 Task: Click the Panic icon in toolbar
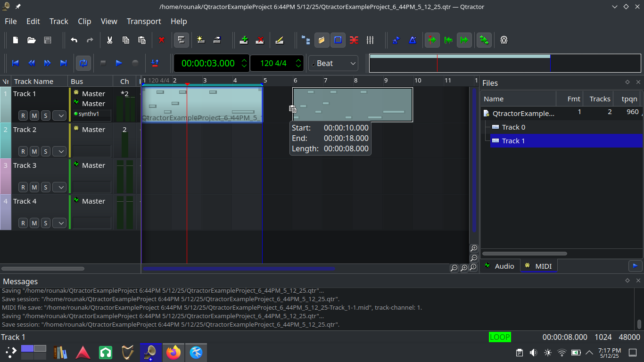click(504, 40)
